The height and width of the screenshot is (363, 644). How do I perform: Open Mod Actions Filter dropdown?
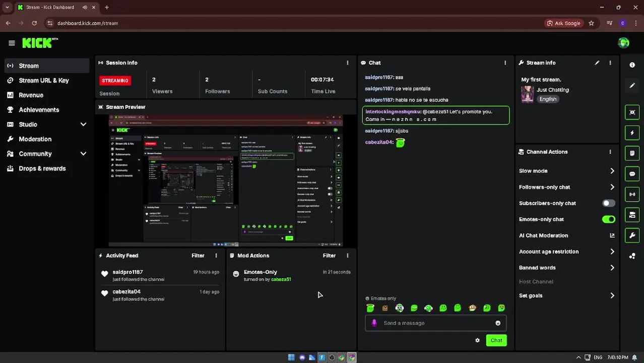pos(329,256)
